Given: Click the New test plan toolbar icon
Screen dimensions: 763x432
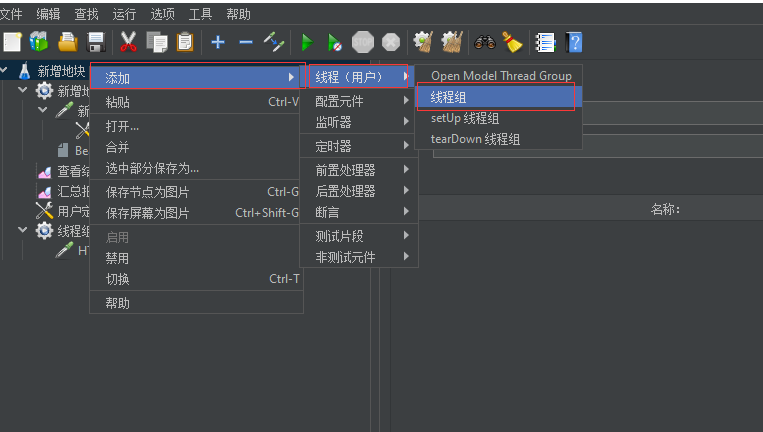Looking at the screenshot, I should (12, 42).
